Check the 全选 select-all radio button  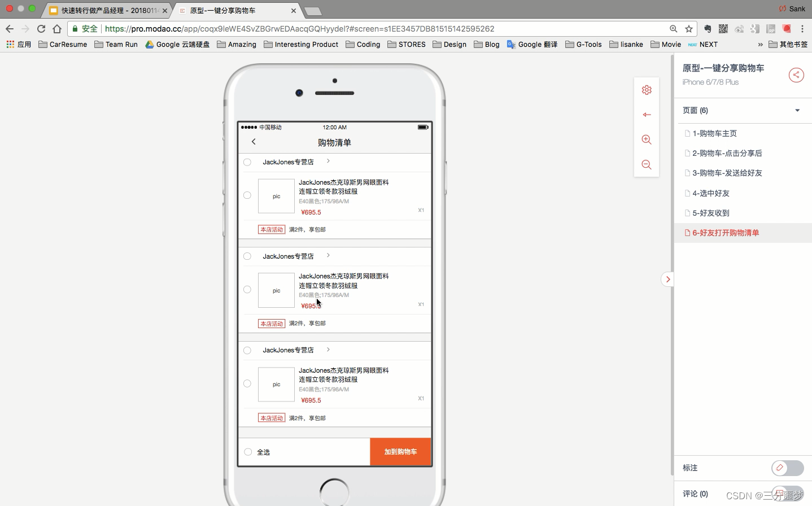(248, 452)
